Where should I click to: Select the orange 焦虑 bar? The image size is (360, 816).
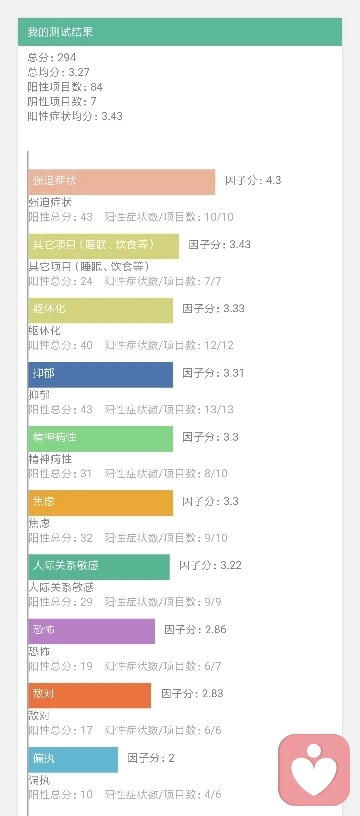100,503
